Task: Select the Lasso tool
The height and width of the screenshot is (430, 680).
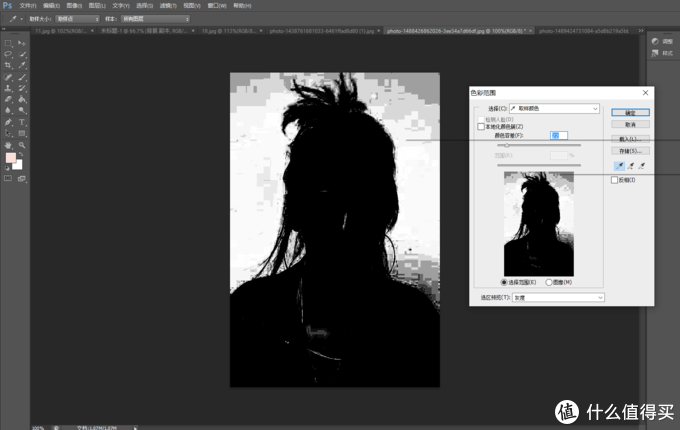Action: 8,54
